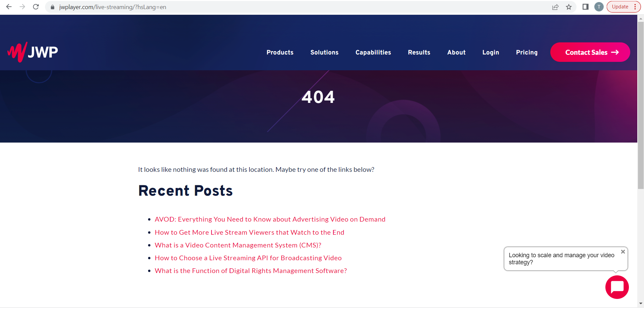Bookmark this page with the star
Viewport: 644px width, 309px height.
pos(569,7)
